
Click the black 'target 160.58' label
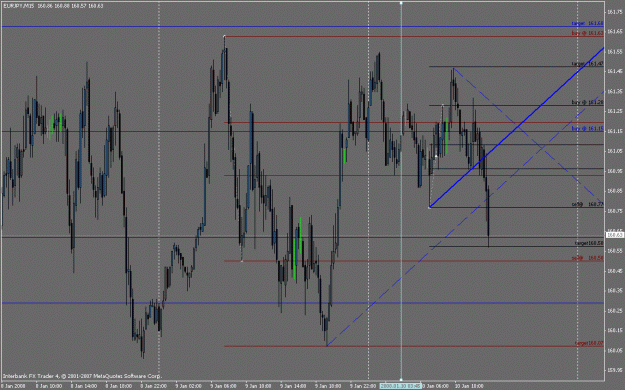tap(589, 243)
